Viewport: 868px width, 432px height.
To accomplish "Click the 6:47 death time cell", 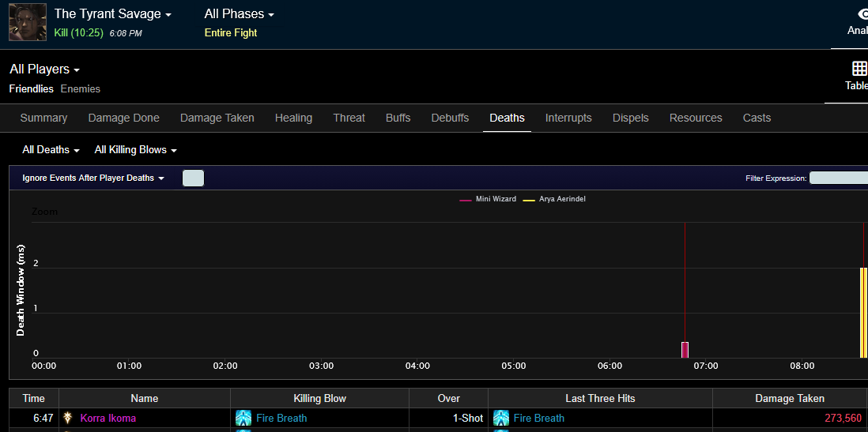I will click(34, 418).
